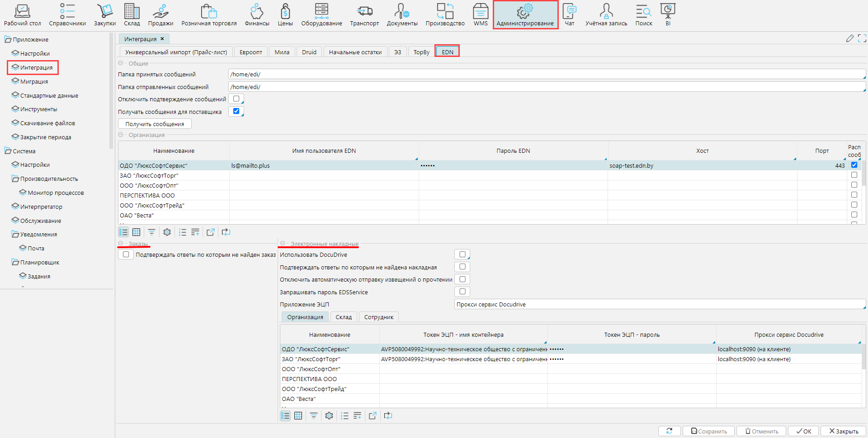The height and width of the screenshot is (438, 868).
Task: Click the Сохранить button
Action: pyautogui.click(x=708, y=431)
